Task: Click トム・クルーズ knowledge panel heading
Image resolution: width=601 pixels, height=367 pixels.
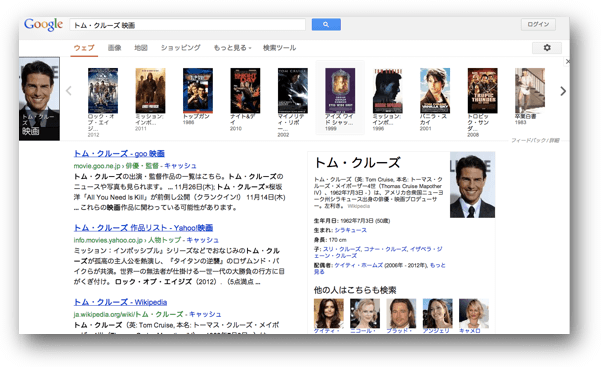Action: pyautogui.click(x=357, y=163)
